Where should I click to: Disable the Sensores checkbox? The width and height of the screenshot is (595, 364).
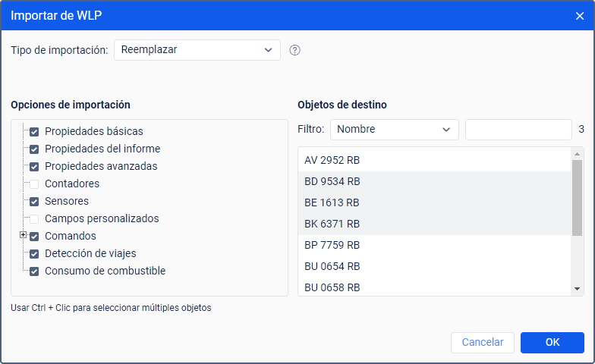pos(34,201)
